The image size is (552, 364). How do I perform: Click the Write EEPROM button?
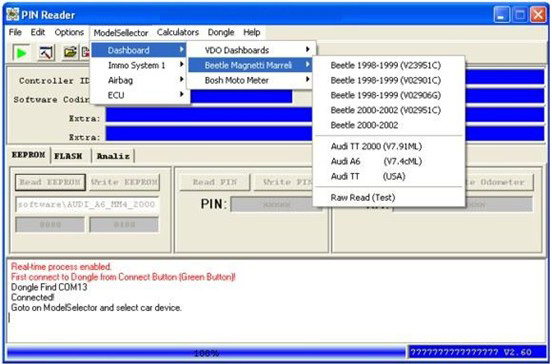[124, 182]
